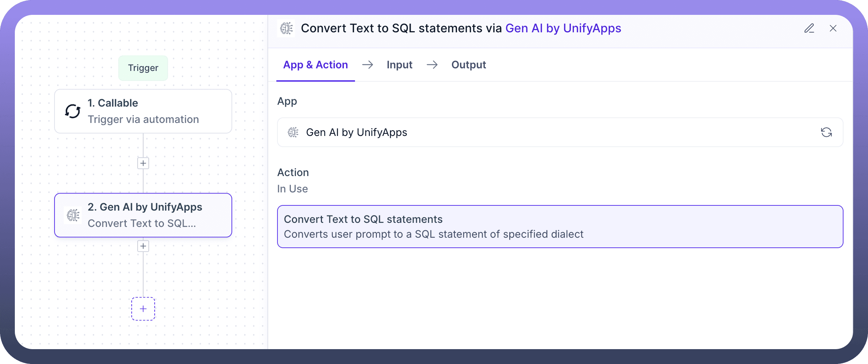Click the pencil edit icon in the header
Screen dimensions: 868x364
click(x=809, y=28)
